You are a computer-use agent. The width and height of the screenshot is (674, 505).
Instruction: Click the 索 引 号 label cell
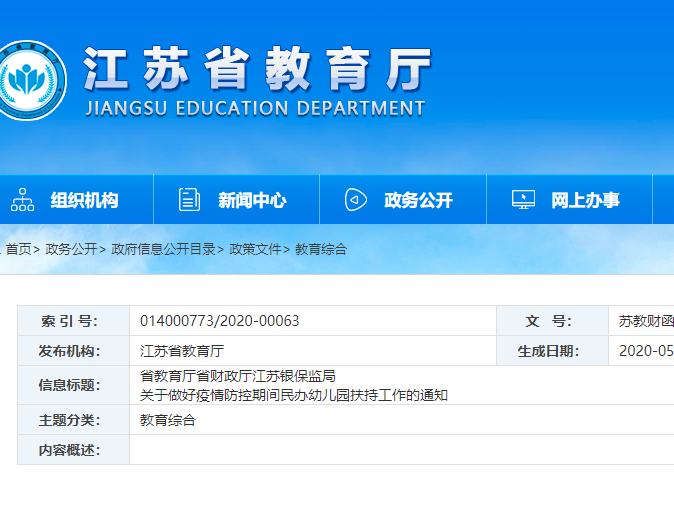74,321
